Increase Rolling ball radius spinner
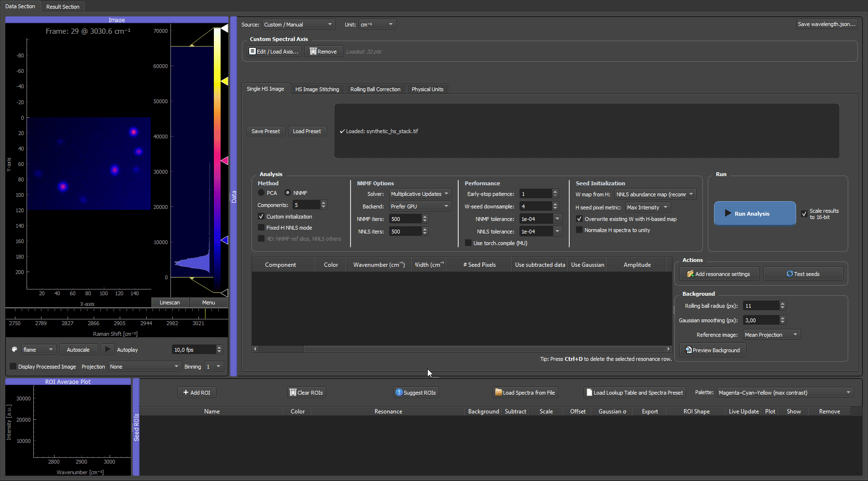Viewport: 868px width, 481px height. 783,303
